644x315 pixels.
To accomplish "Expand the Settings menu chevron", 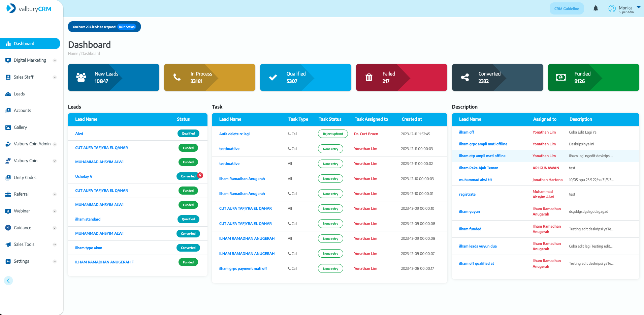I will [x=55, y=261].
